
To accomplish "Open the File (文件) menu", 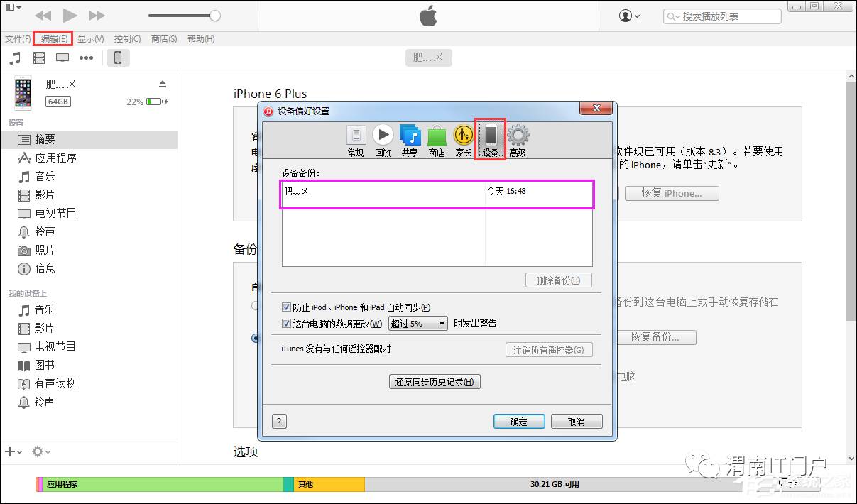I will click(x=18, y=38).
